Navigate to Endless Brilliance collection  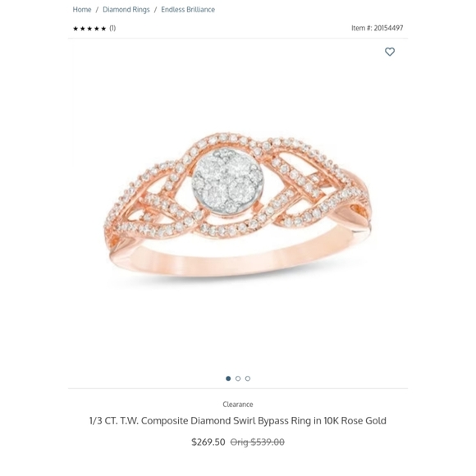[188, 9]
